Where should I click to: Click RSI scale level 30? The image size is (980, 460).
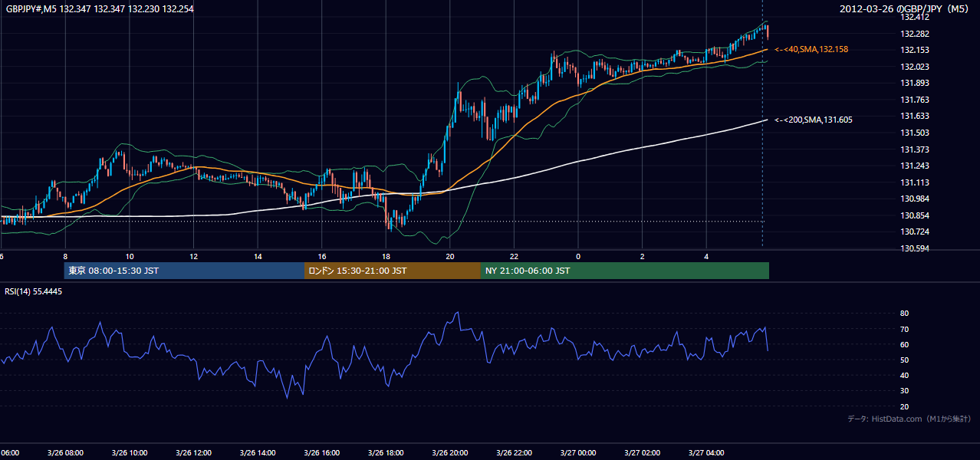(x=904, y=391)
